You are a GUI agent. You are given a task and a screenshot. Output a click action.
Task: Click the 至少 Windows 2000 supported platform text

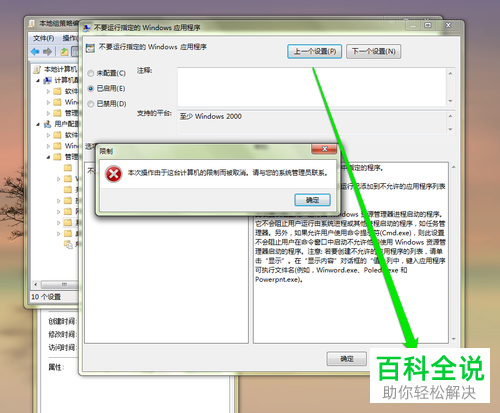click(x=211, y=116)
